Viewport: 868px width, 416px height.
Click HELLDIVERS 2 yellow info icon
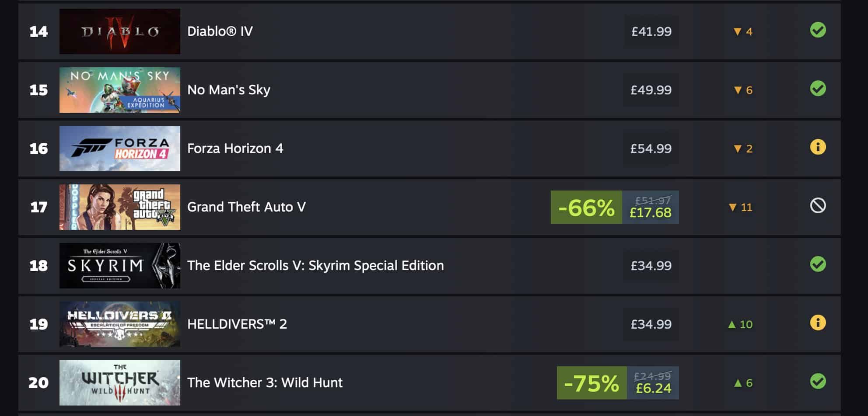pos(818,323)
